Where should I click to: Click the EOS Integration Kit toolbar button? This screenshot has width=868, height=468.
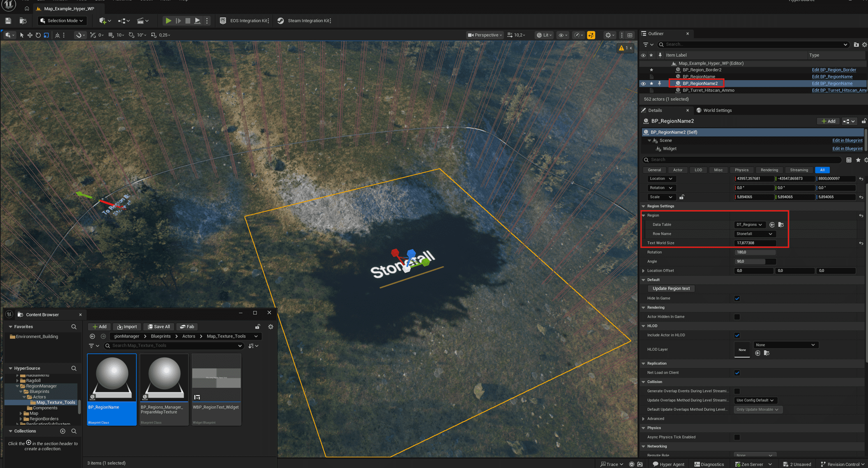pyautogui.click(x=245, y=21)
